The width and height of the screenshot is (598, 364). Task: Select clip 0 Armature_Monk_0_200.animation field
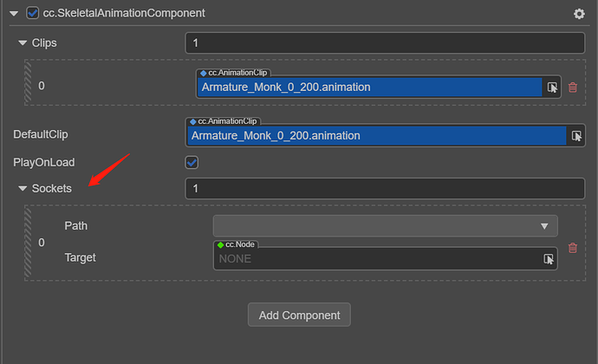[368, 87]
